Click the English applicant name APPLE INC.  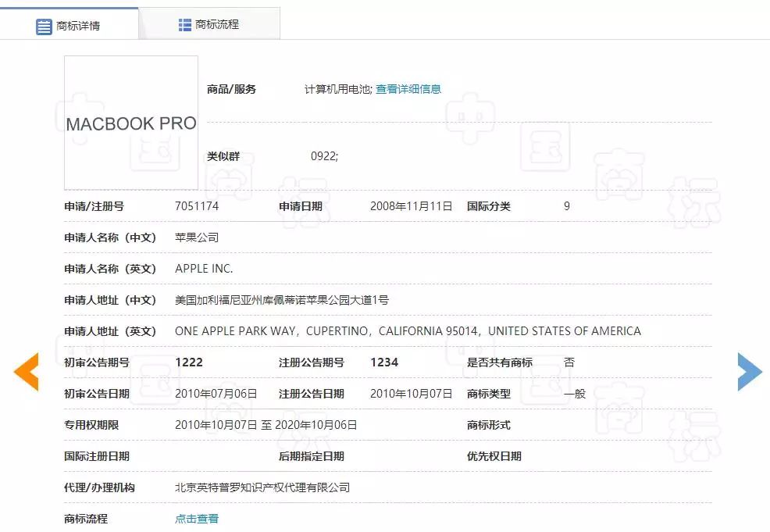pyautogui.click(x=204, y=269)
